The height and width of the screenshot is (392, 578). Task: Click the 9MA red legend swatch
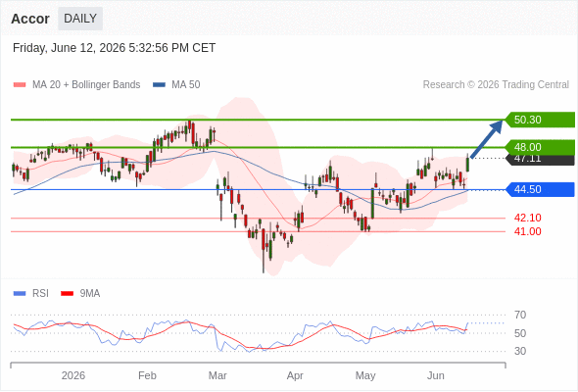[x=67, y=294]
